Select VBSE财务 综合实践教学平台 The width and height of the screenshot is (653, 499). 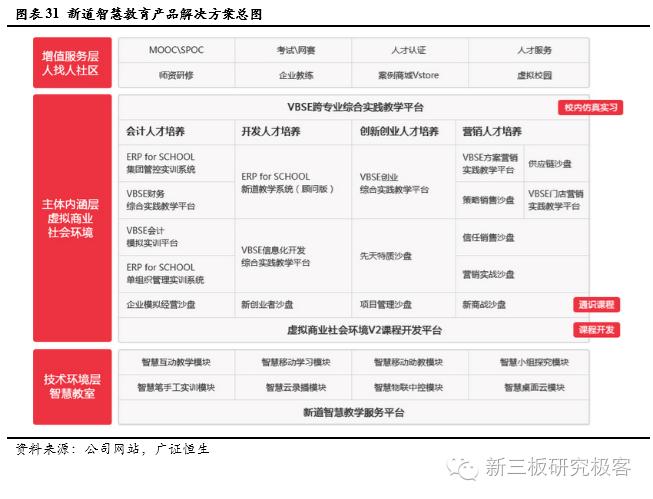tap(177, 200)
